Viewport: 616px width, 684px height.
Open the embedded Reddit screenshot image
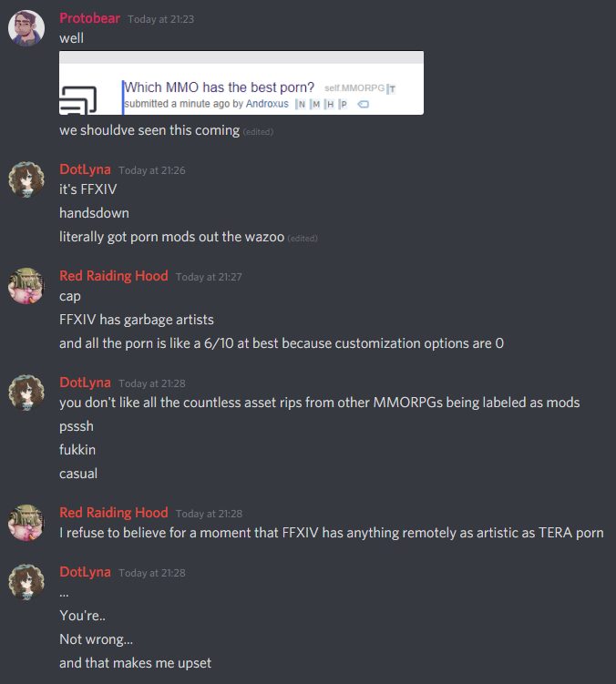[241, 83]
